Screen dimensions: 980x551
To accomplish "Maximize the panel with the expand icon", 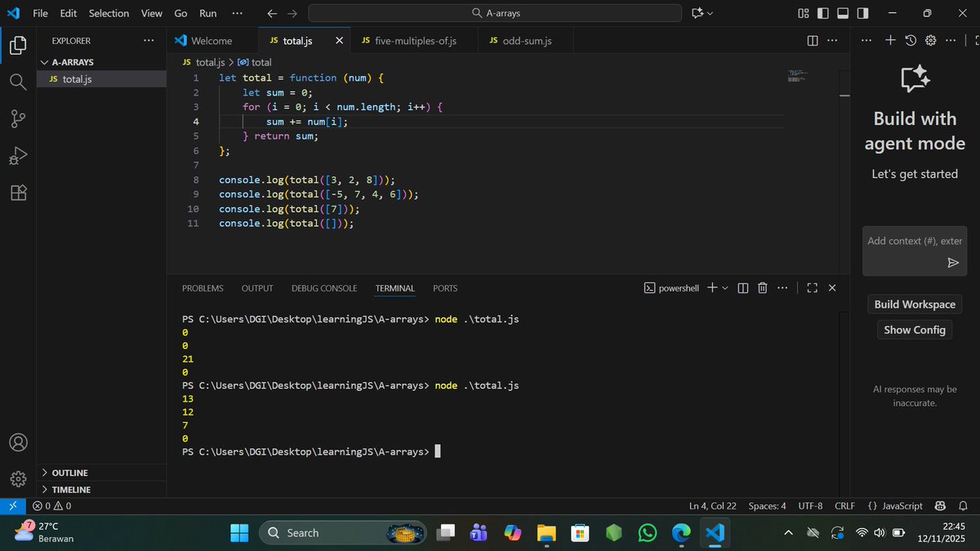I will point(812,287).
